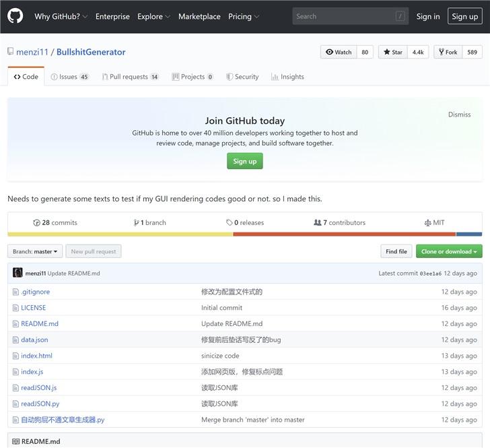This screenshot has height=448, width=490.
Task: Click the Find file button
Action: [x=396, y=251]
